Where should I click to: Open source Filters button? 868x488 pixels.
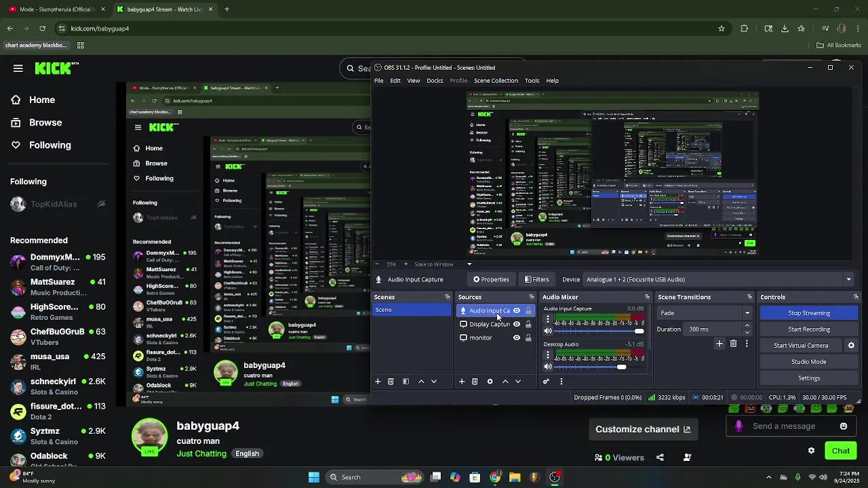coord(536,279)
